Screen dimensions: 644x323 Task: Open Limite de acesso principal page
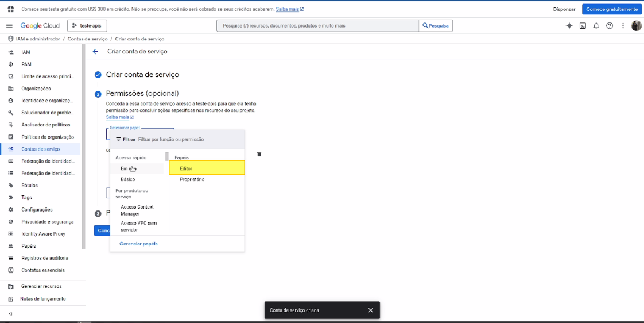pos(47,76)
